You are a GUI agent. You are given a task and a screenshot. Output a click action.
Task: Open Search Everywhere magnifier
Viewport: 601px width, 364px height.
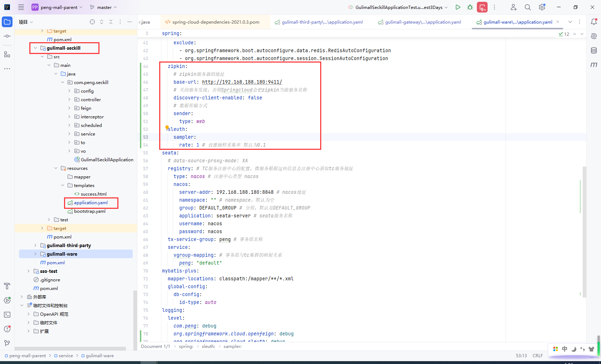point(528,7)
